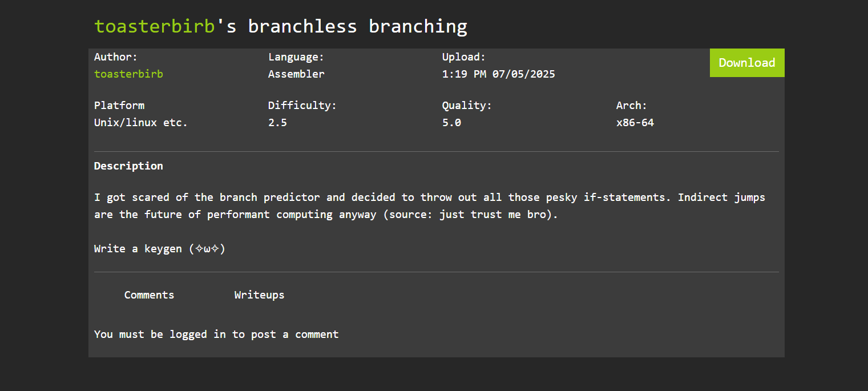Click the "Author:" label
868x391 pixels.
coord(116,57)
